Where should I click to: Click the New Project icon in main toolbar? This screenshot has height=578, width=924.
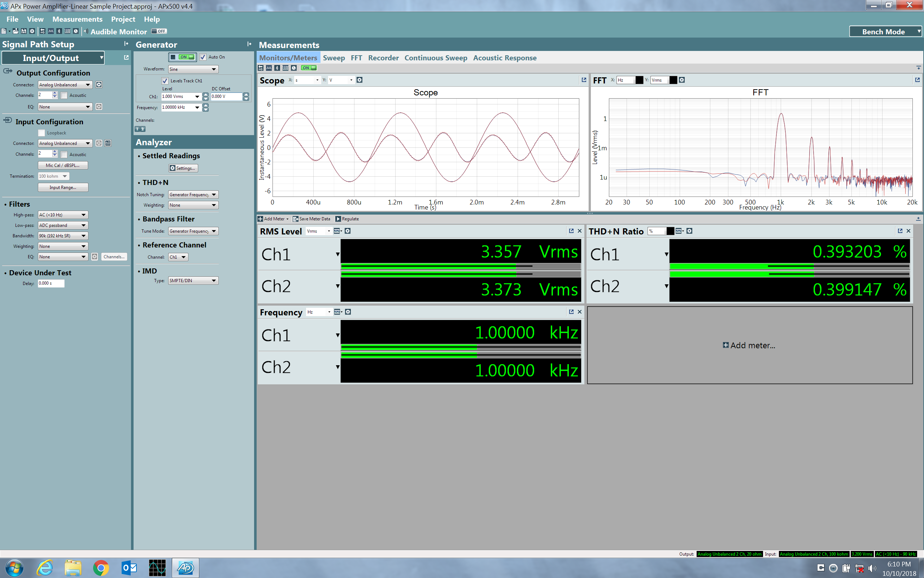coord(4,31)
